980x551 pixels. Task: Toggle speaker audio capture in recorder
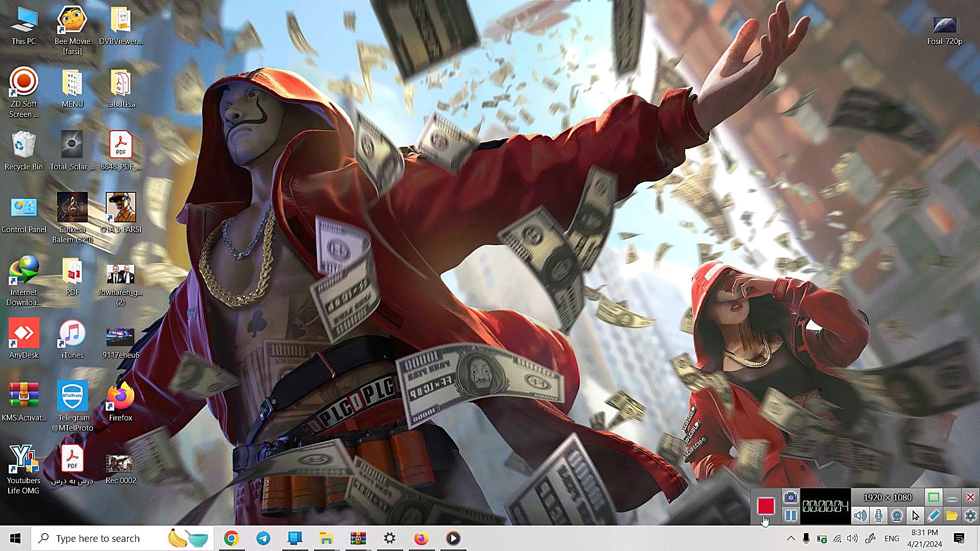(860, 516)
